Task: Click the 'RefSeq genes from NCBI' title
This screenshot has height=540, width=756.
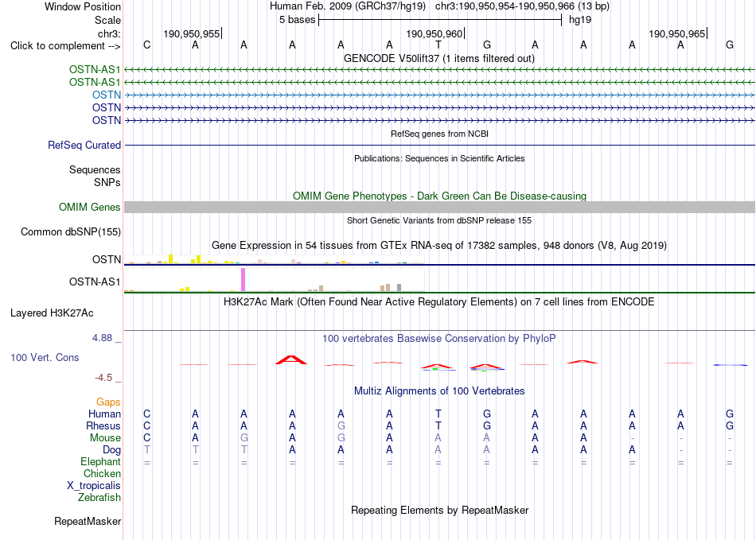Action: click(x=440, y=134)
